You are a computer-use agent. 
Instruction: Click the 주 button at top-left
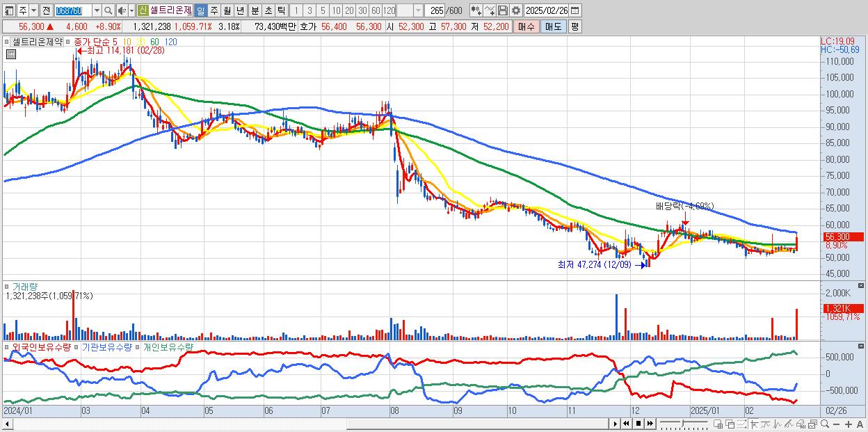click(23, 10)
